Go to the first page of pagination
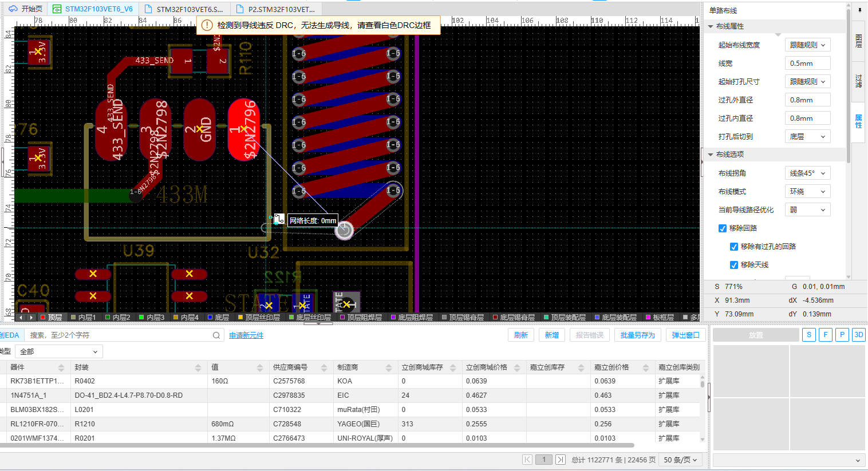The height and width of the screenshot is (471, 868). click(x=527, y=460)
